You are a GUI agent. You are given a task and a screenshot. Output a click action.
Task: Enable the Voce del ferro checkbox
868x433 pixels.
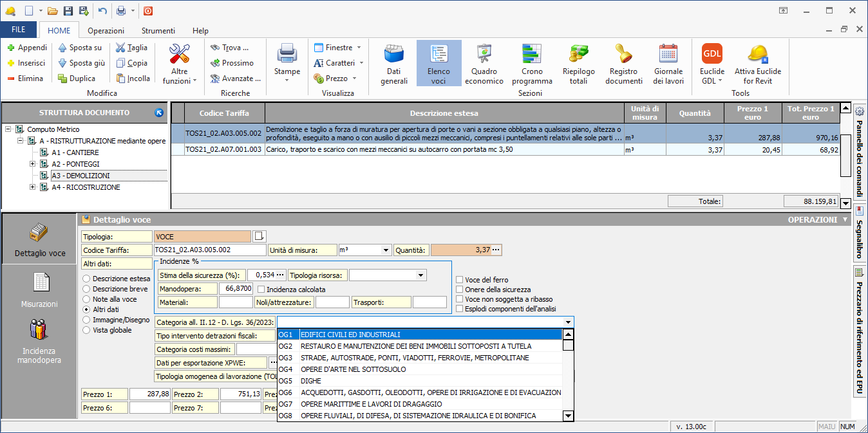tap(459, 280)
